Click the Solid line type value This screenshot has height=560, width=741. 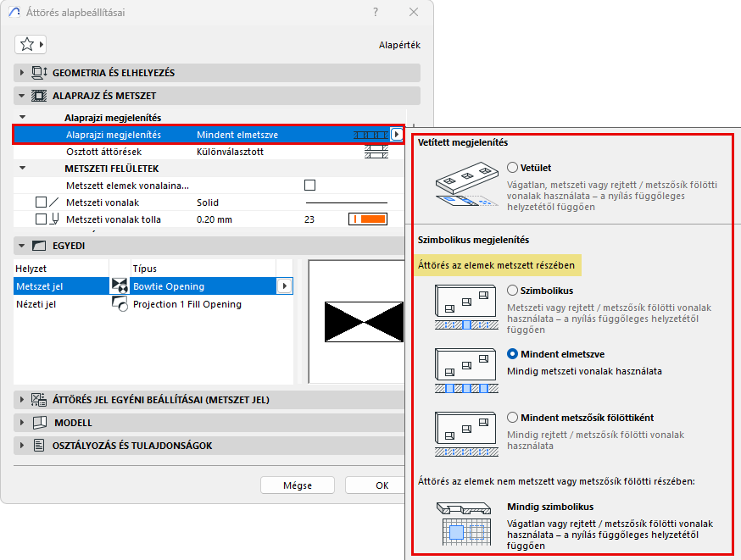[208, 202]
